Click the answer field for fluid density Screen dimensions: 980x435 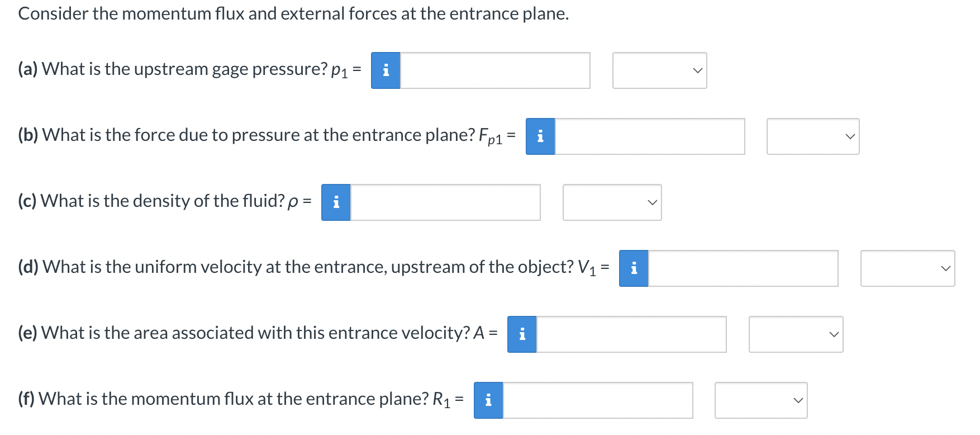pos(445,202)
